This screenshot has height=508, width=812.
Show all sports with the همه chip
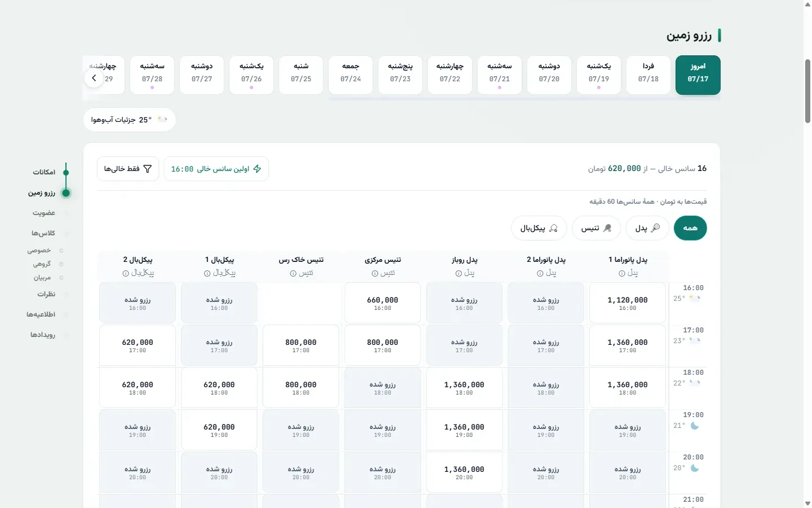click(690, 228)
